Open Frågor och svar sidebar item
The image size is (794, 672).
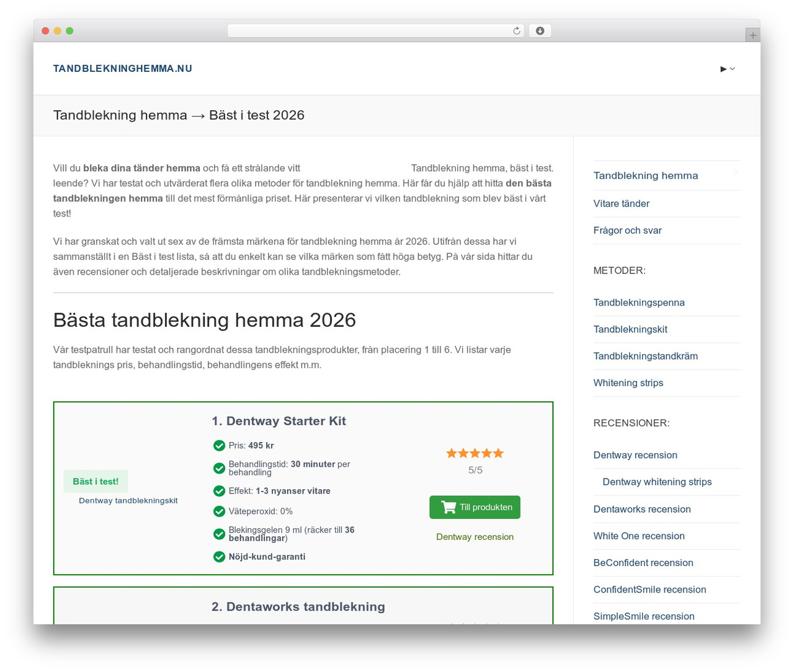click(628, 230)
